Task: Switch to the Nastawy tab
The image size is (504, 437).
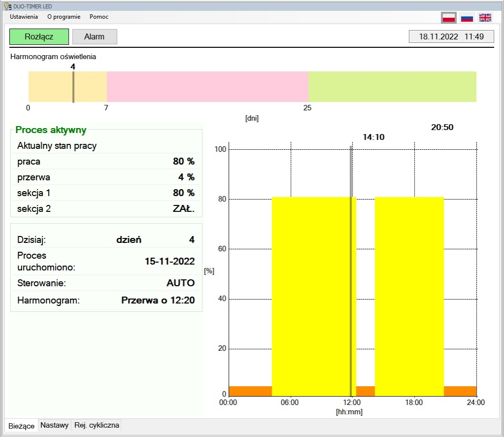Action: tap(54, 425)
